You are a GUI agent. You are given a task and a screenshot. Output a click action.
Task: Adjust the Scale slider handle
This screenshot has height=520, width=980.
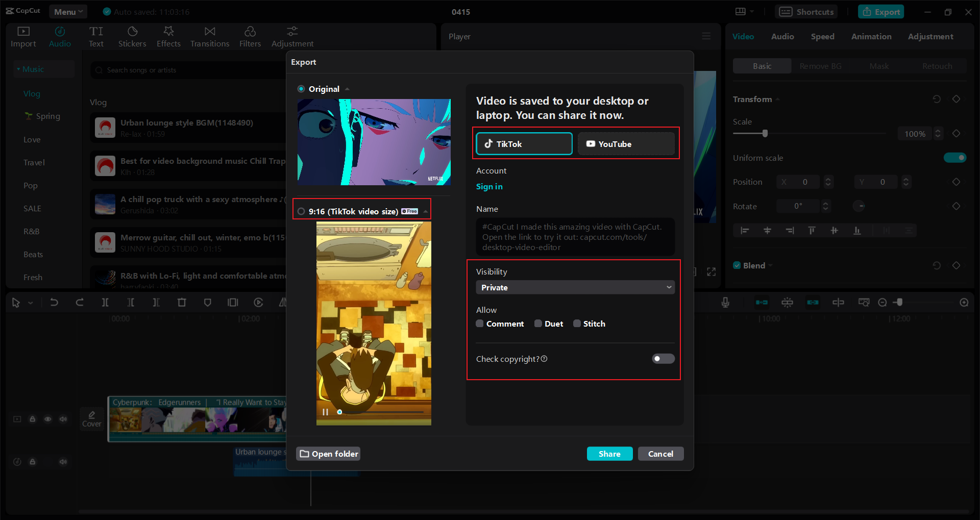(765, 133)
